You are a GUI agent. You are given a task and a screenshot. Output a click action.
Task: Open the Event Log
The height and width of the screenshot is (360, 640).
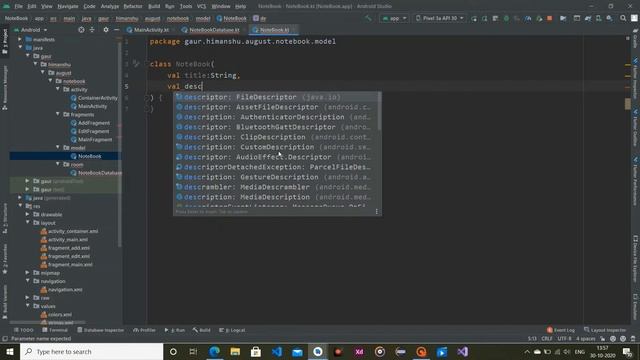point(561,330)
